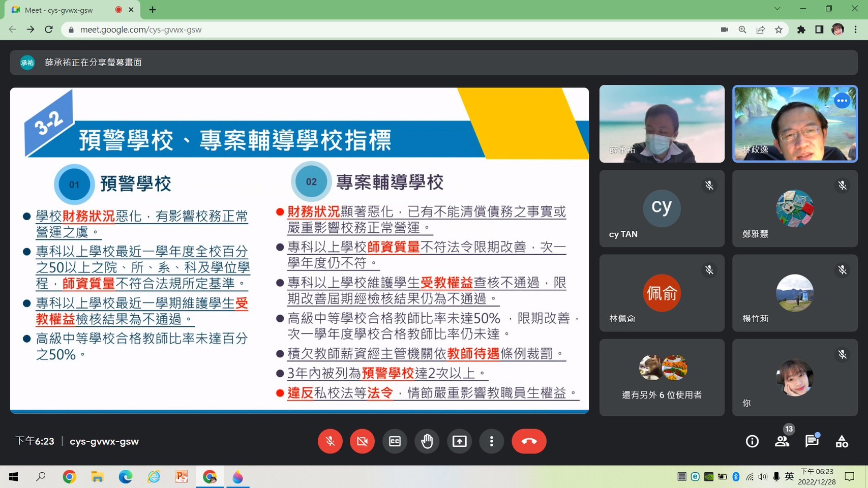Toggle closed captions on
868x488 pixels.
[x=395, y=441]
